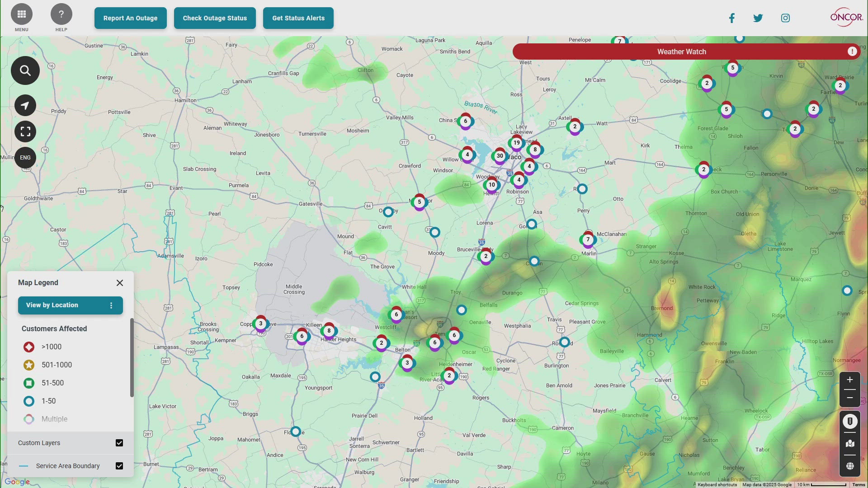Toggle the weather alert layer icon
The height and width of the screenshot is (488, 868).
point(850,421)
